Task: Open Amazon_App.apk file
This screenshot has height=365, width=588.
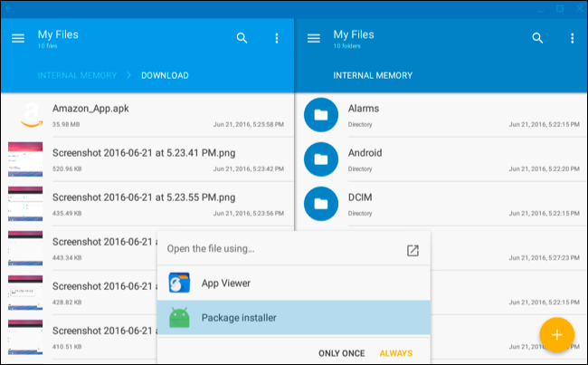Action: (147, 115)
